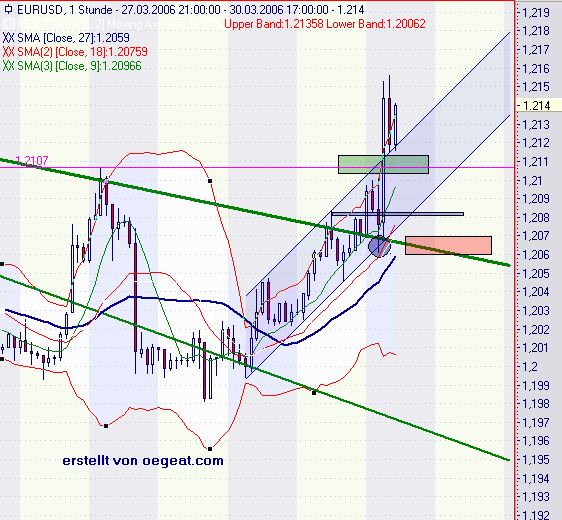
Task: Click the 1,205 price axis label
Action: [x=536, y=274]
